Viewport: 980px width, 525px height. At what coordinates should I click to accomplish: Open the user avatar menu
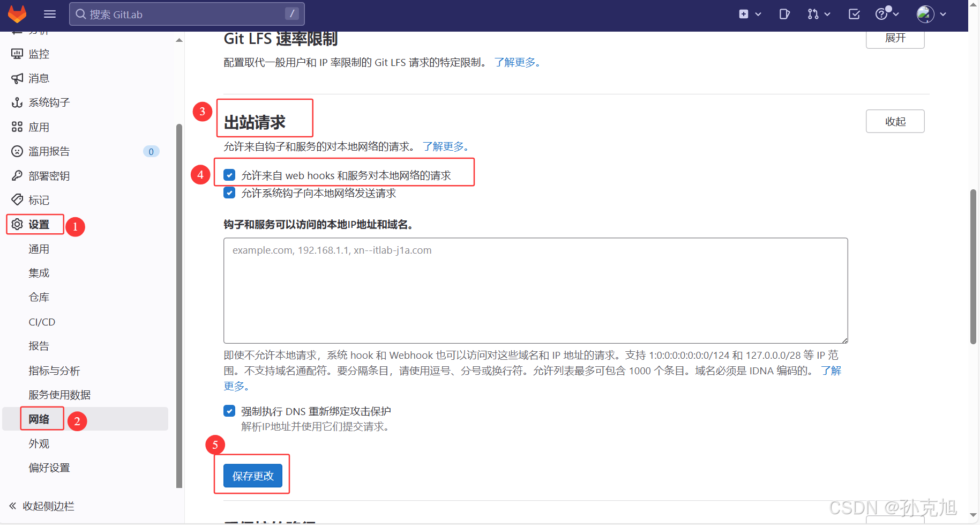931,14
